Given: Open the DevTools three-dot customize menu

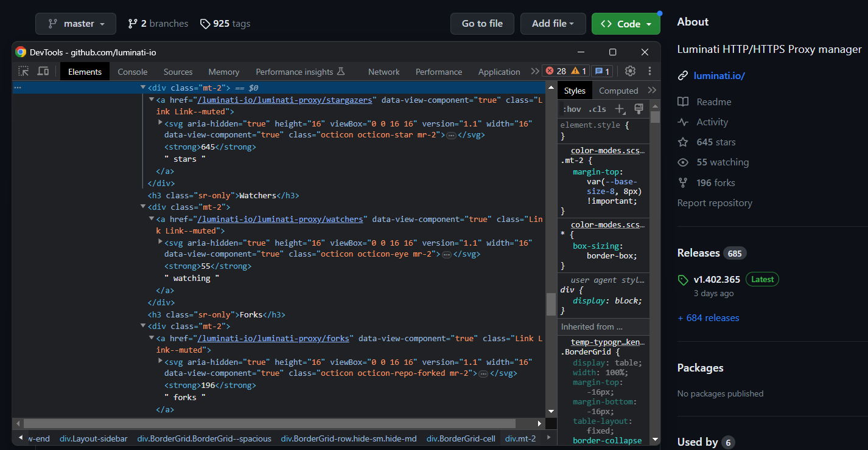Looking at the screenshot, I should pos(649,71).
